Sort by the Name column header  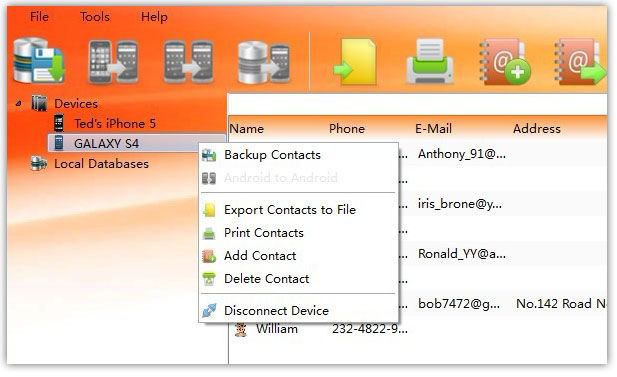click(x=247, y=129)
